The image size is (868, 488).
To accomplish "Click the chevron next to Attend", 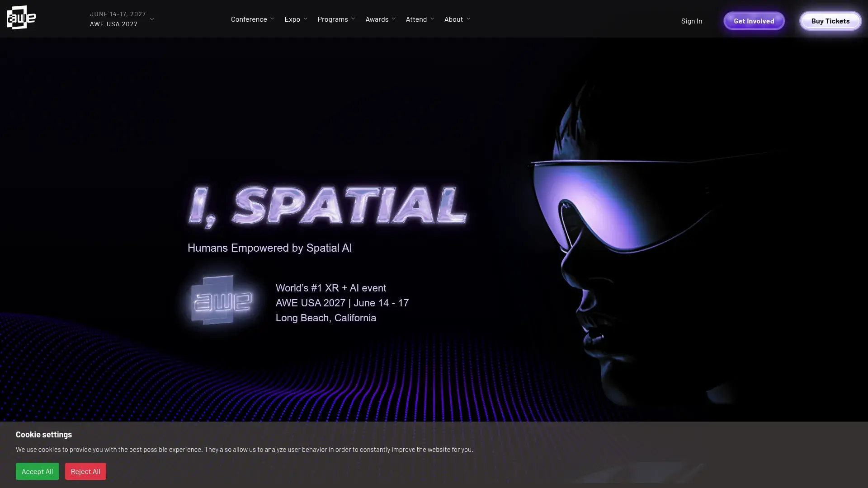I will point(432,19).
